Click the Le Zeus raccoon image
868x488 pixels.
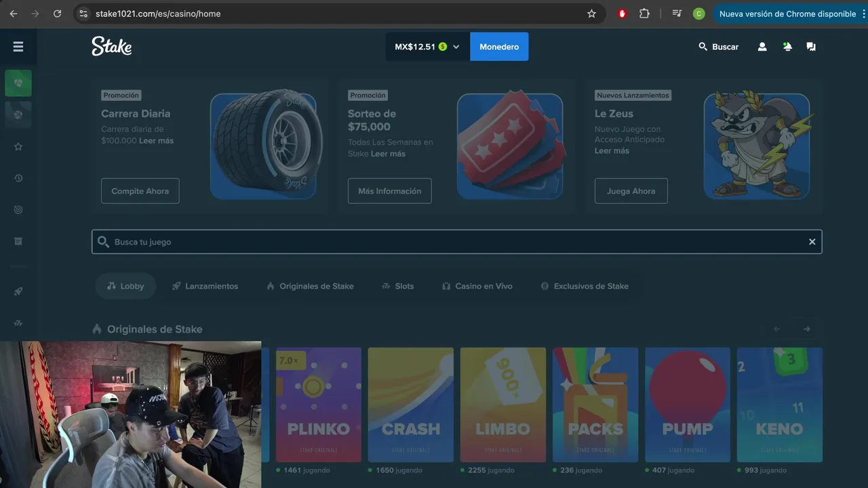coord(757,146)
